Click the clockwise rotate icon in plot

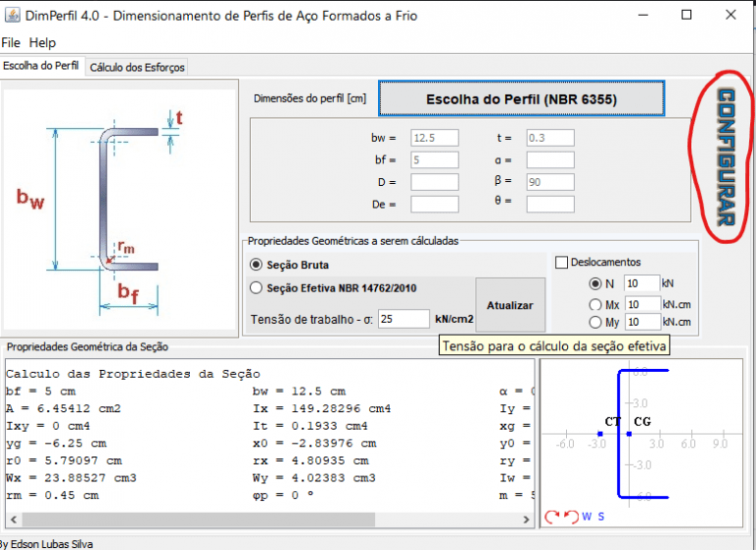(x=551, y=517)
